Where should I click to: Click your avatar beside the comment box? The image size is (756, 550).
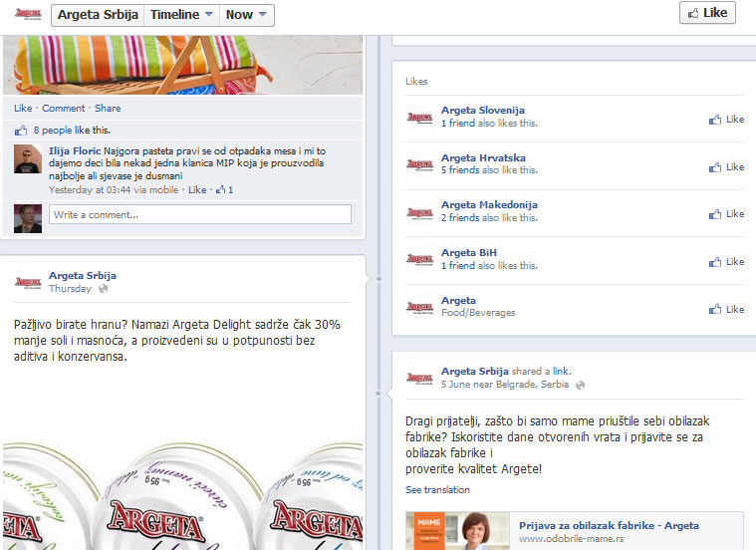tap(28, 218)
